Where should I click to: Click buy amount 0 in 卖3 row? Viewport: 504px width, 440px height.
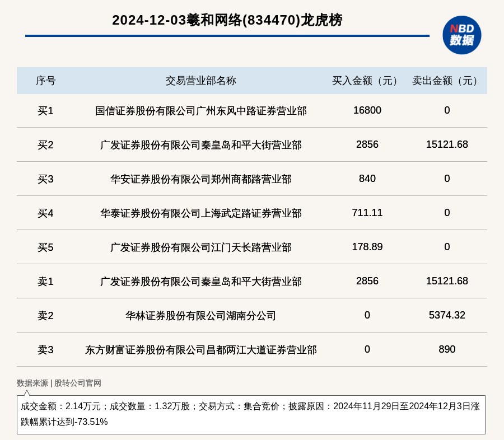click(x=367, y=349)
